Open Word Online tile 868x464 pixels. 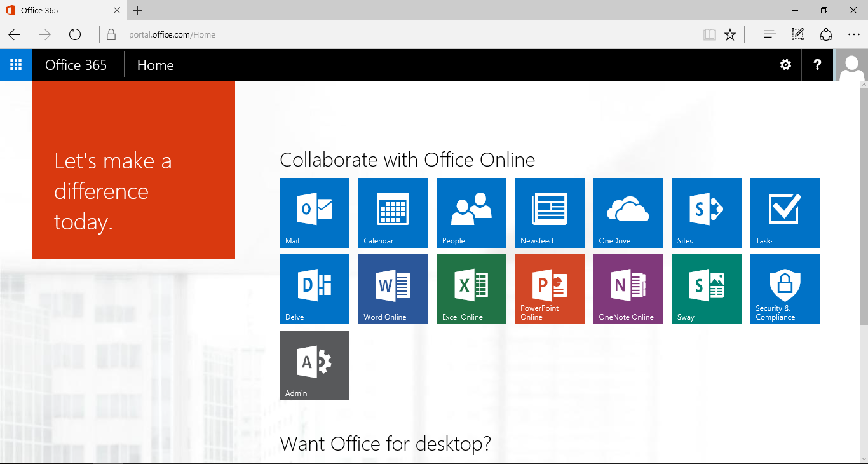[x=393, y=289]
